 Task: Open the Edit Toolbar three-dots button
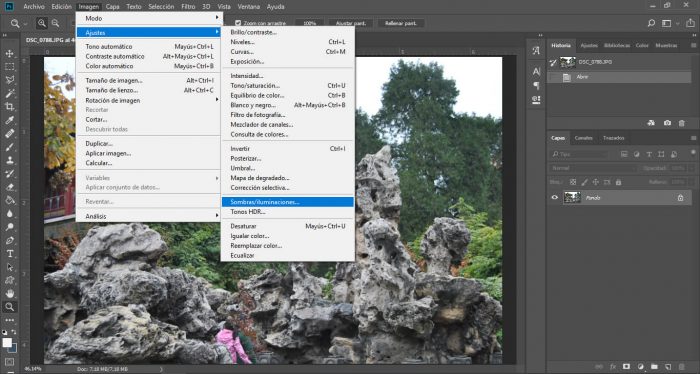pos(9,320)
